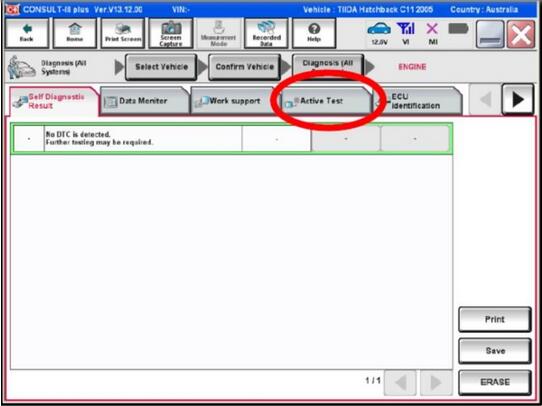This screenshot has width=542, height=406.
Task: Select the 'No DTC is detected' row
Action: point(232,139)
